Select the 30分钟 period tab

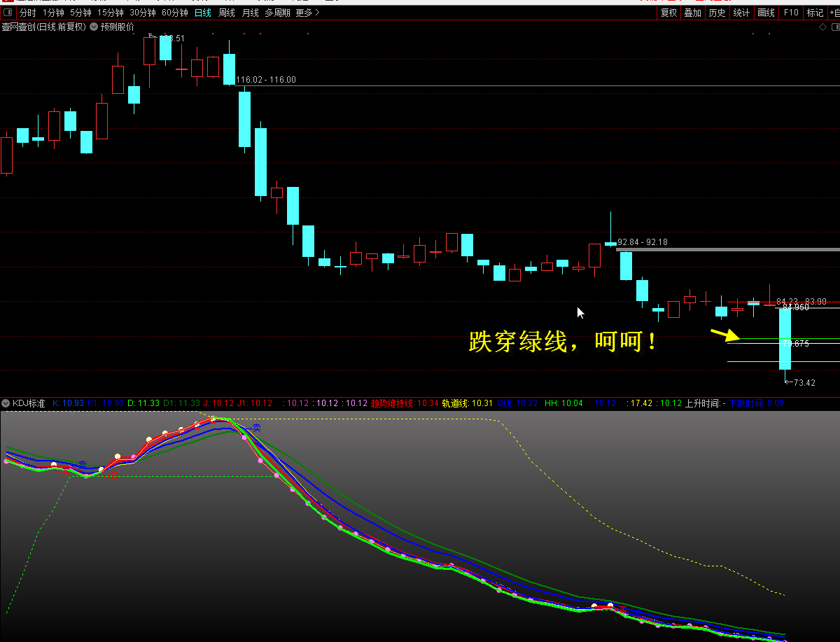coord(143,13)
